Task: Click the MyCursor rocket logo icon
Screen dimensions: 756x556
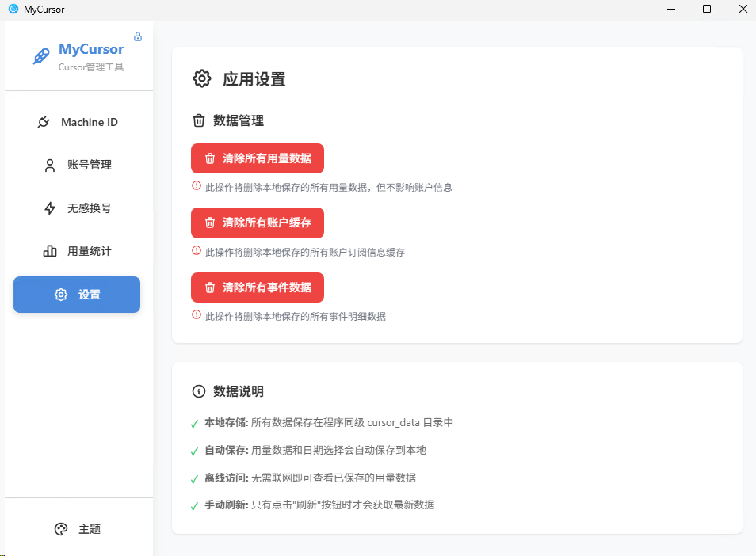Action: coord(41,55)
